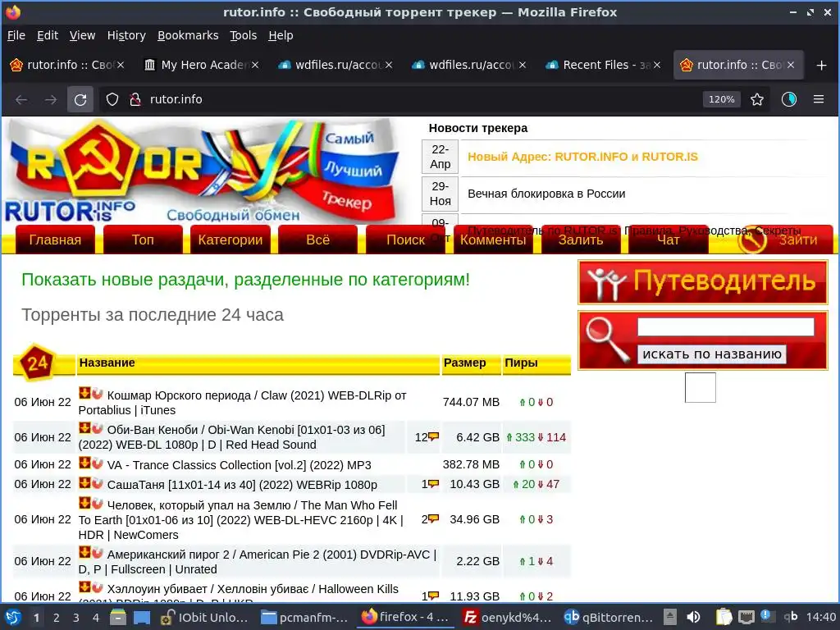Click Показать новые раздачи, разделенные по категориям
Screen dimensions: 840x630
245,280
